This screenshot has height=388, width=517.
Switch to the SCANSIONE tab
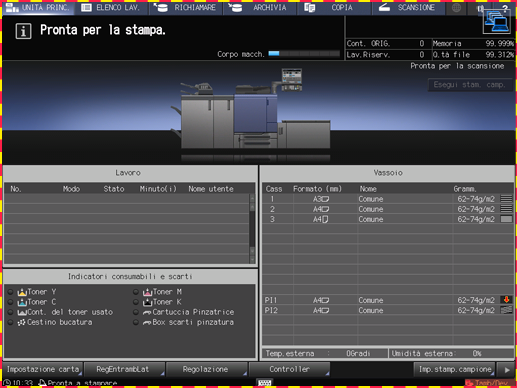pyautogui.click(x=408, y=8)
